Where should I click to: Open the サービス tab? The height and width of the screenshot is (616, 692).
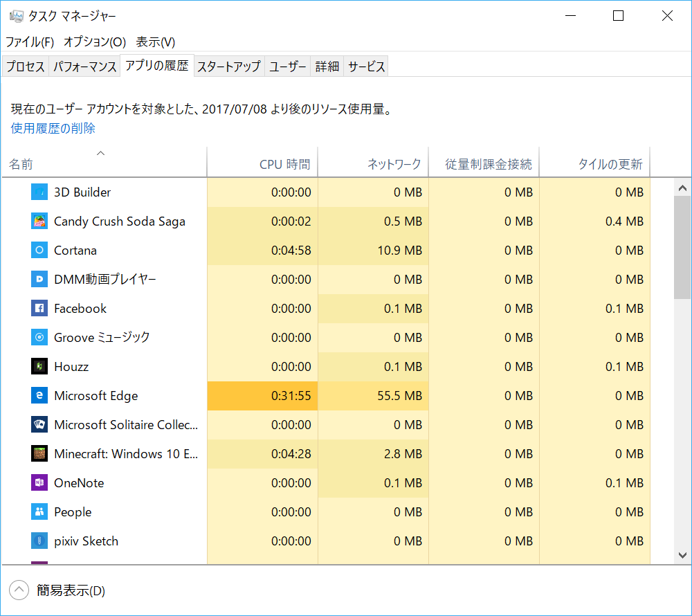click(x=366, y=66)
